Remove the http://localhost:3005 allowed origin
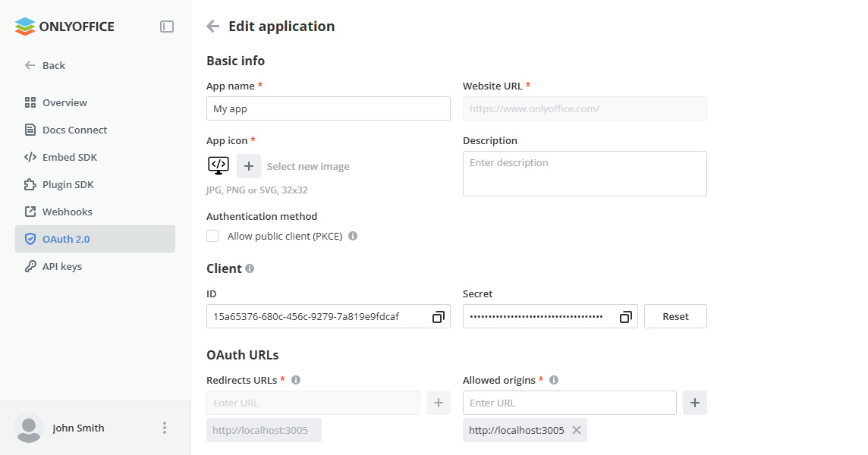Screen dimensions: 868x455 pos(577,430)
